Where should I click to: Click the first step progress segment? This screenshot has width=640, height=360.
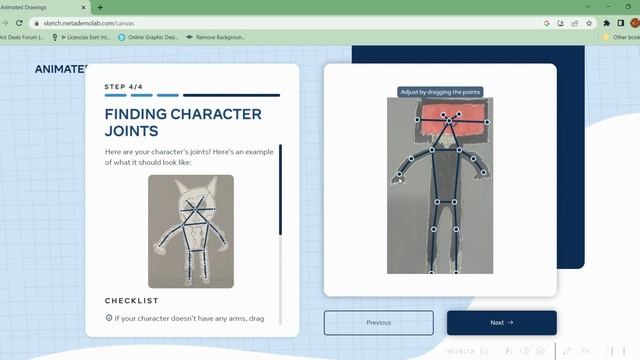click(116, 95)
